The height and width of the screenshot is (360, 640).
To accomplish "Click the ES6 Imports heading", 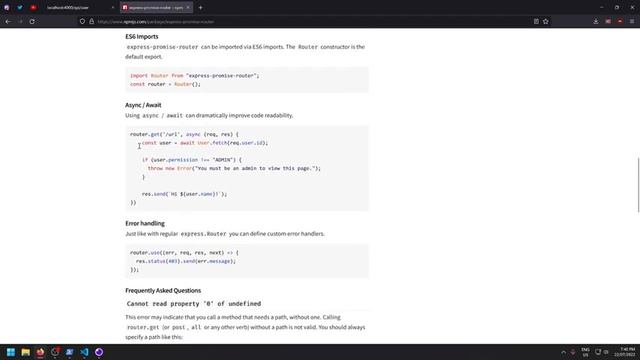I will [x=142, y=36].
